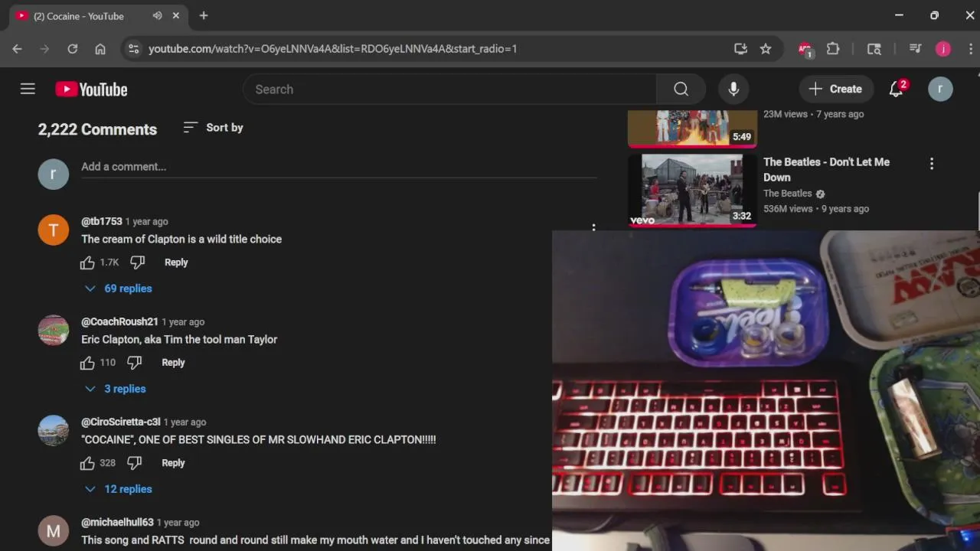Reply to the @tb1753 comment
The height and width of the screenshot is (551, 980).
click(x=176, y=262)
